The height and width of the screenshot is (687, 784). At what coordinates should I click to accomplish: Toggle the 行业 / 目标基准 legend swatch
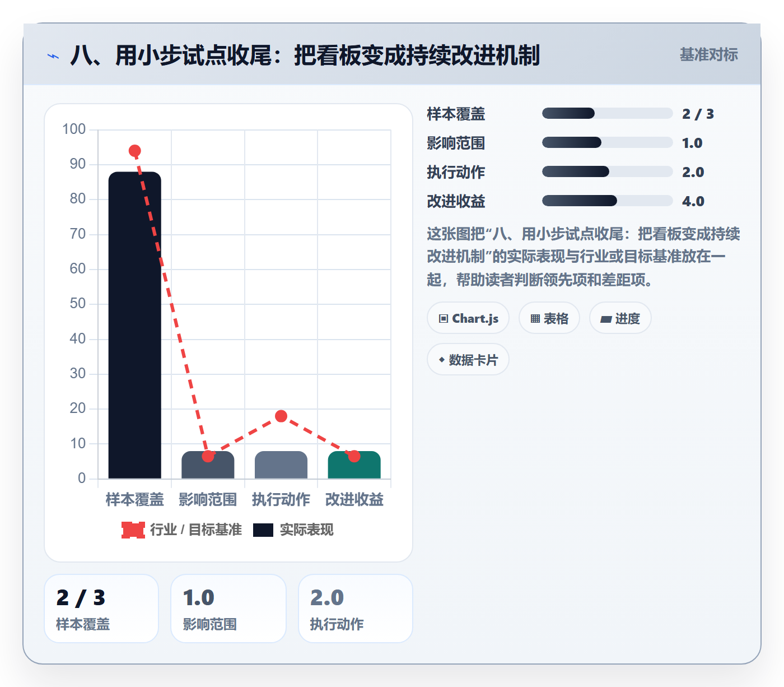[133, 530]
